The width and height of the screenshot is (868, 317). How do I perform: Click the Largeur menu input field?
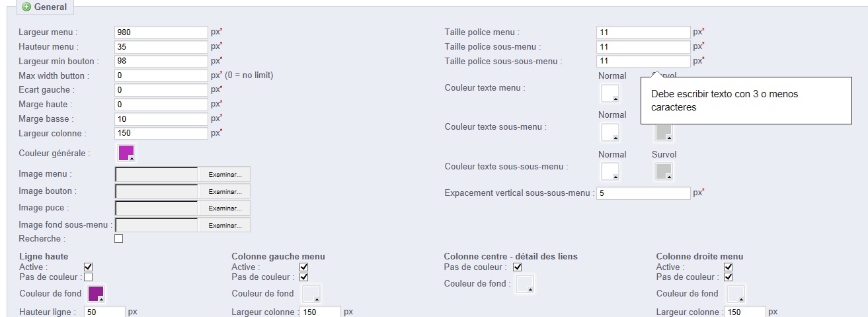(161, 32)
